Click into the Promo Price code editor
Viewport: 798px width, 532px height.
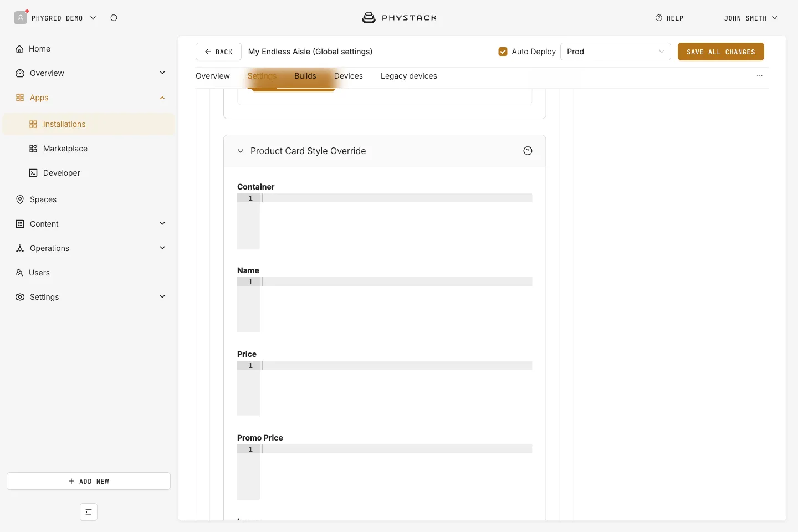[x=385, y=472]
